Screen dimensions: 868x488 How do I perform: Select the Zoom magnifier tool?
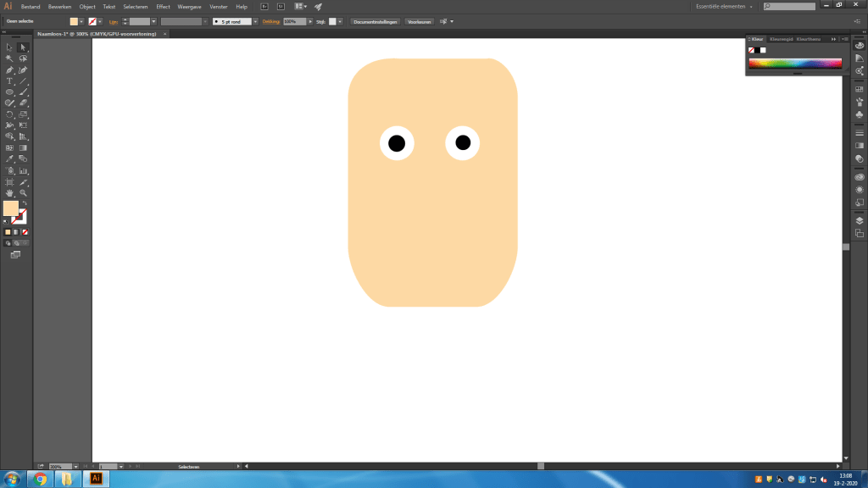click(x=23, y=193)
